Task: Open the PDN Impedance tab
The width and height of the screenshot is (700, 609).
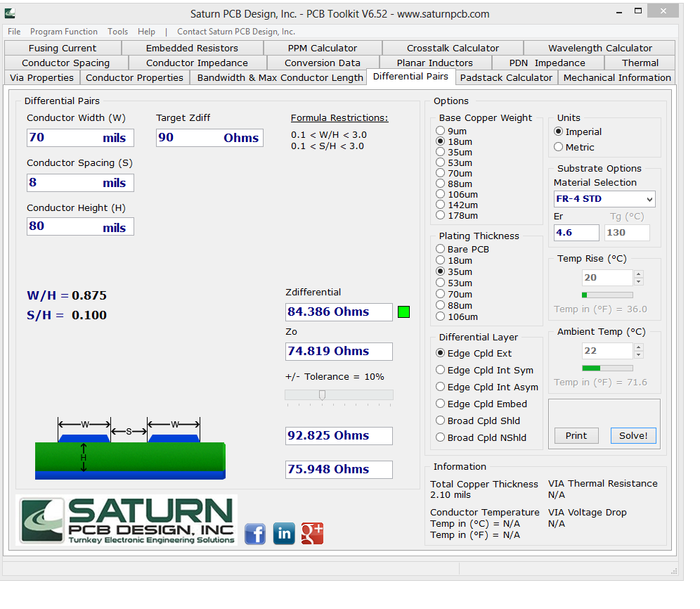Action: pos(547,63)
